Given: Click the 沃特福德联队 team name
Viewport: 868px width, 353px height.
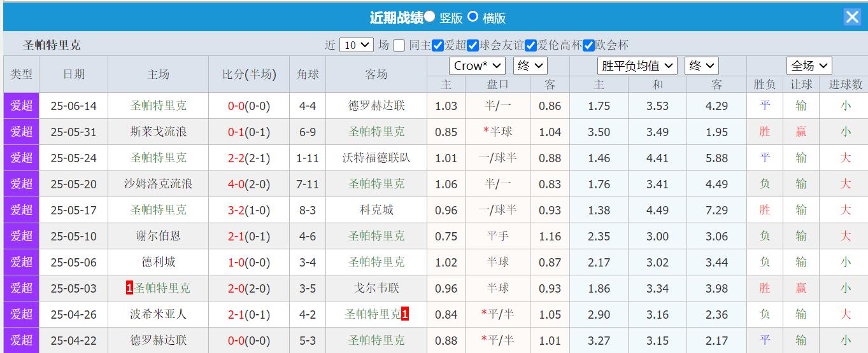Looking at the screenshot, I should [376, 158].
